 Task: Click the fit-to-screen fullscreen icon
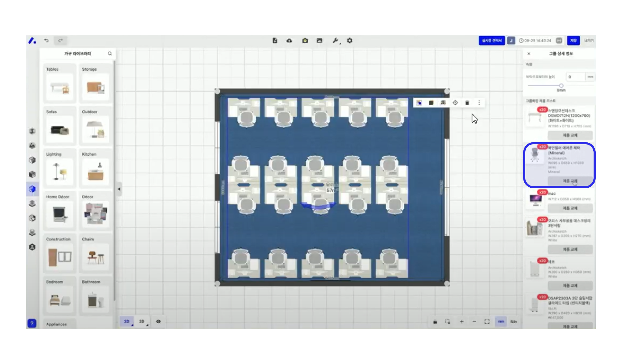487,322
